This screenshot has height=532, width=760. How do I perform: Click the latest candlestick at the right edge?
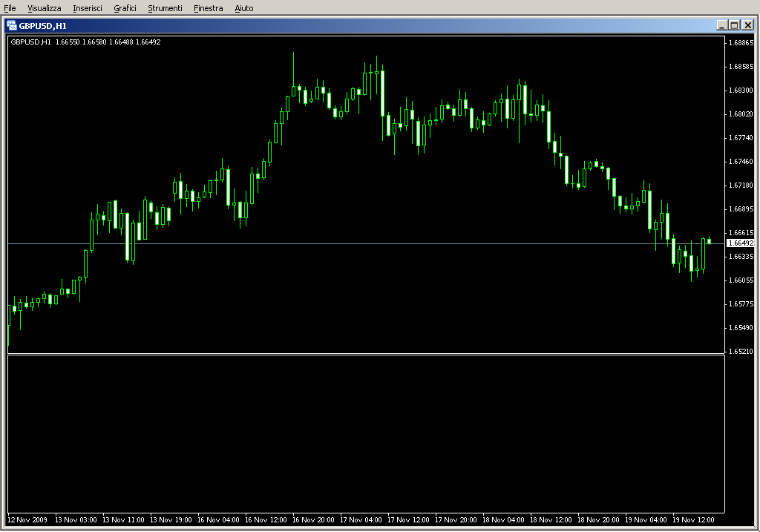click(x=709, y=241)
